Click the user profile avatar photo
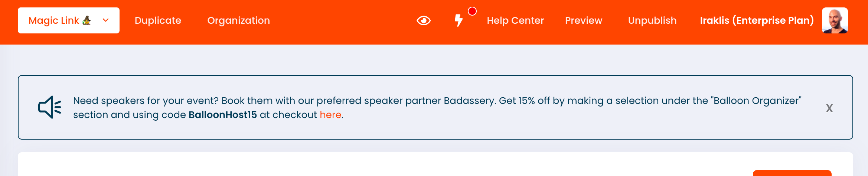The image size is (868, 176). pyautogui.click(x=835, y=20)
